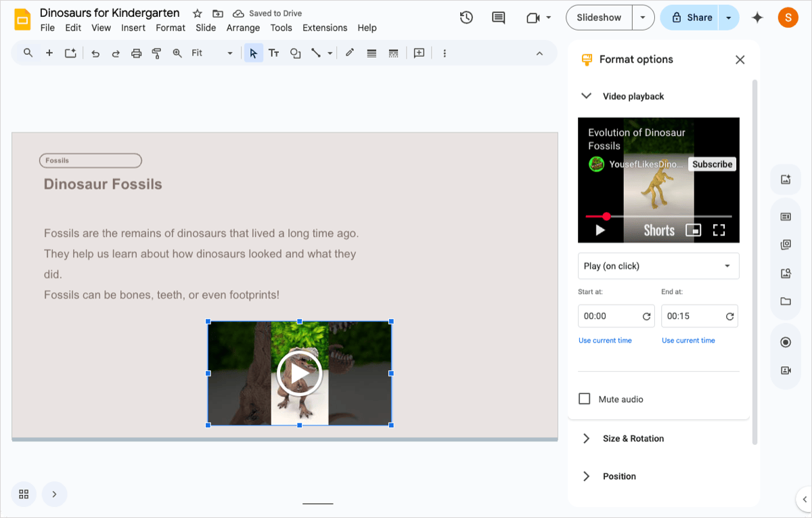The image size is (812, 518).
Task: Open the Drive folder side icon
Action: click(786, 301)
